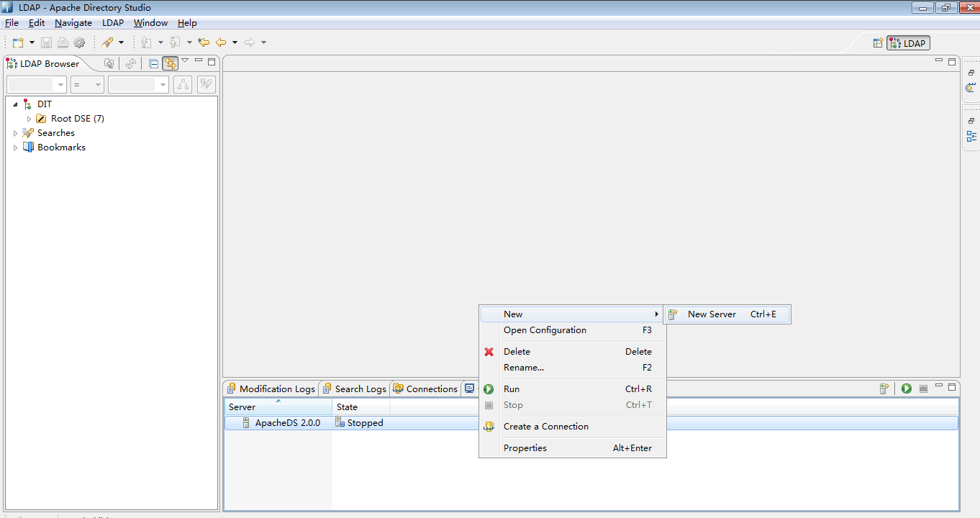Click the gear preferences toolbar icon
Image resolution: width=980 pixels, height=518 pixels.
79,42
